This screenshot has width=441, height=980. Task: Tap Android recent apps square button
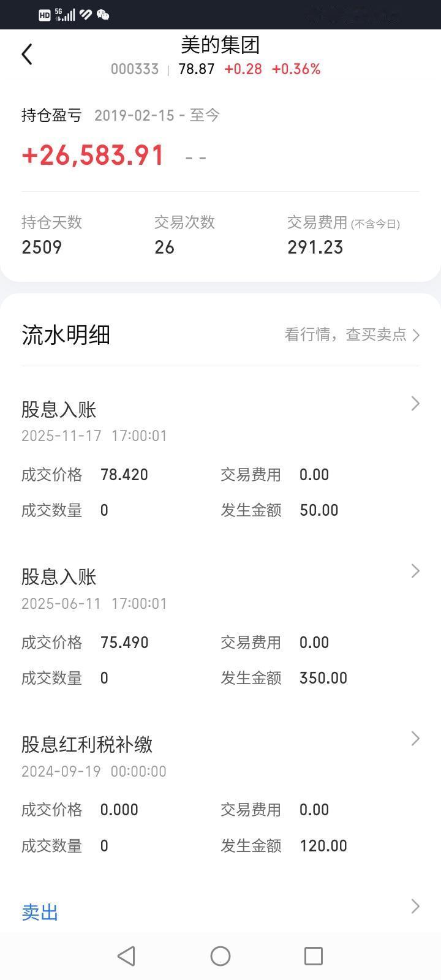314,956
